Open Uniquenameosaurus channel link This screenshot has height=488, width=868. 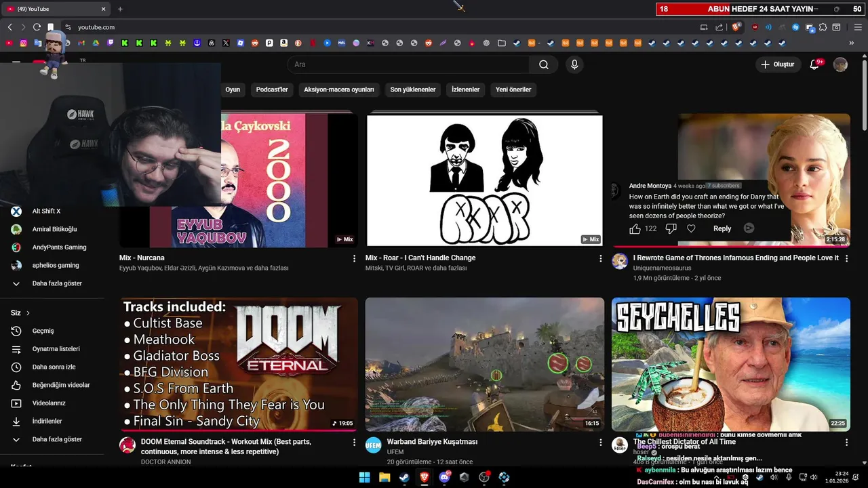[x=663, y=268]
